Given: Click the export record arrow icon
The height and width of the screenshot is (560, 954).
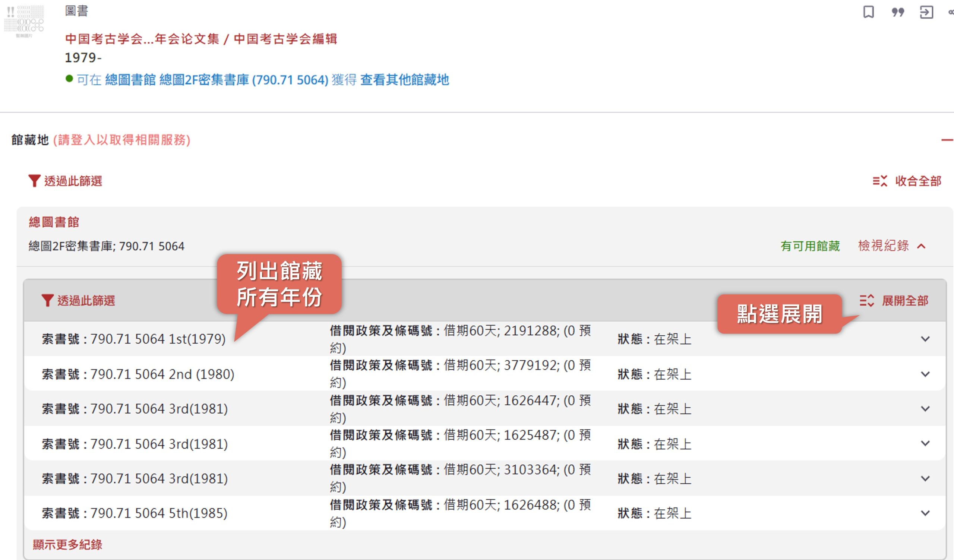Looking at the screenshot, I should [x=926, y=12].
